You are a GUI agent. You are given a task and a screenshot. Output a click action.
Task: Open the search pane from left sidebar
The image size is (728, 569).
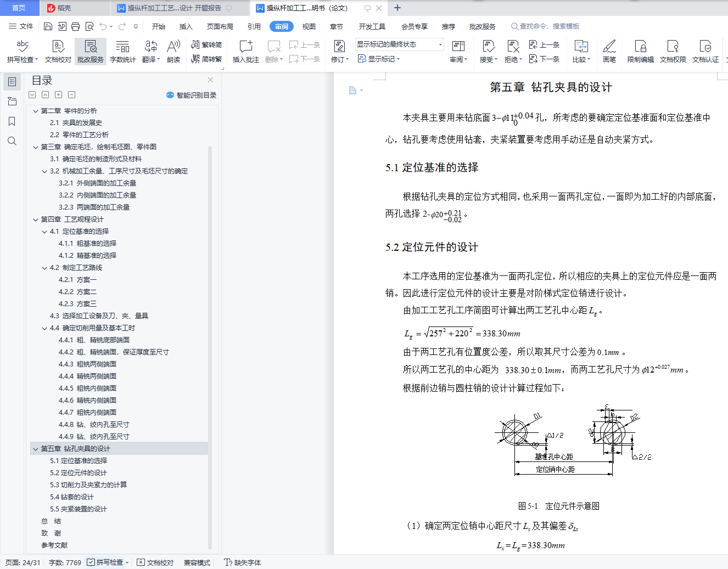pyautogui.click(x=12, y=141)
